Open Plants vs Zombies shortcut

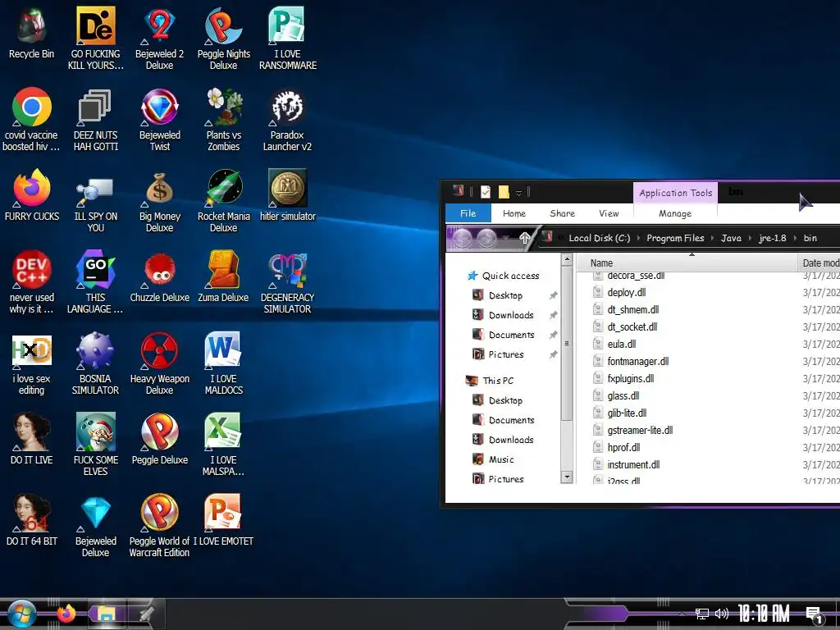(224, 119)
